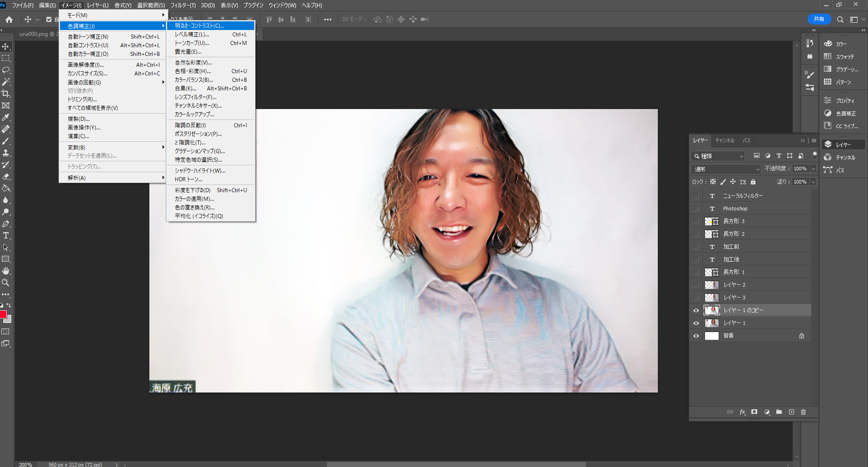Select the Eraser tool
The width and height of the screenshot is (868, 467).
pos(6,176)
